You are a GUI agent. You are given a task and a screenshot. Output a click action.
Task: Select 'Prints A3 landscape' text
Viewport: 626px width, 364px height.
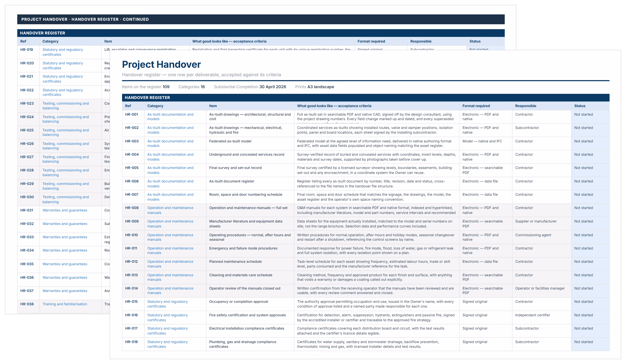click(x=315, y=87)
